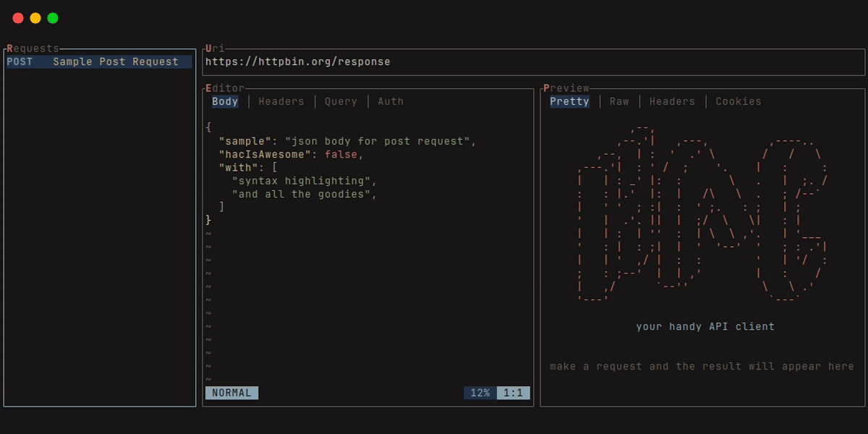Open the Cookies tab

(x=739, y=102)
